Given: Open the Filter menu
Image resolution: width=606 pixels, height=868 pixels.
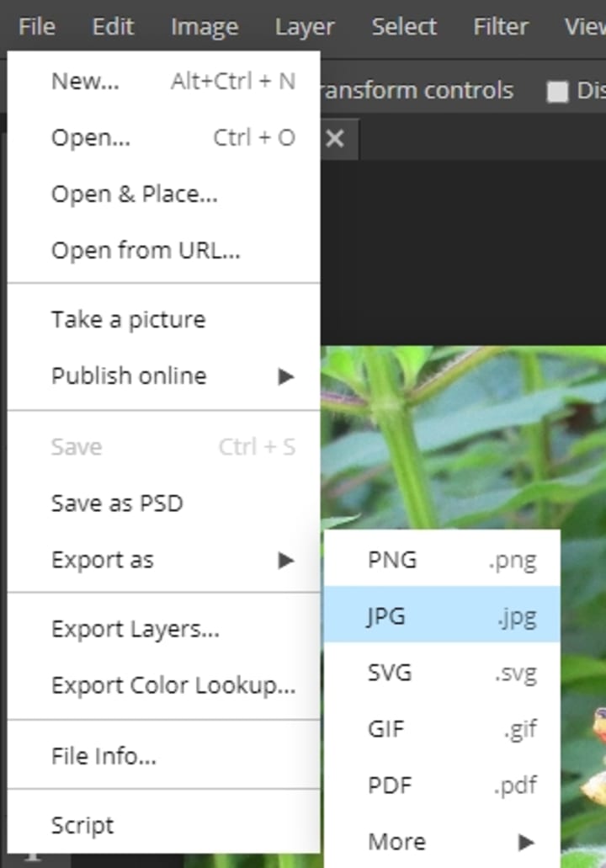Looking at the screenshot, I should point(500,27).
